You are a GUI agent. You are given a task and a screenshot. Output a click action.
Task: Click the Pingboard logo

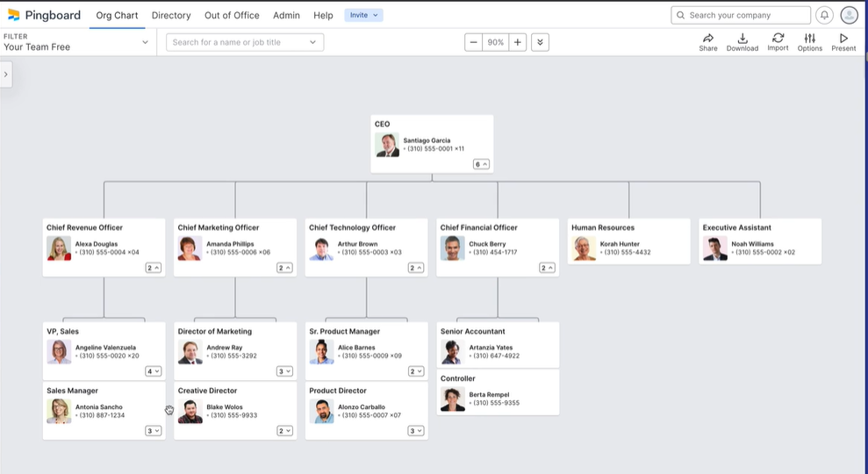click(44, 15)
